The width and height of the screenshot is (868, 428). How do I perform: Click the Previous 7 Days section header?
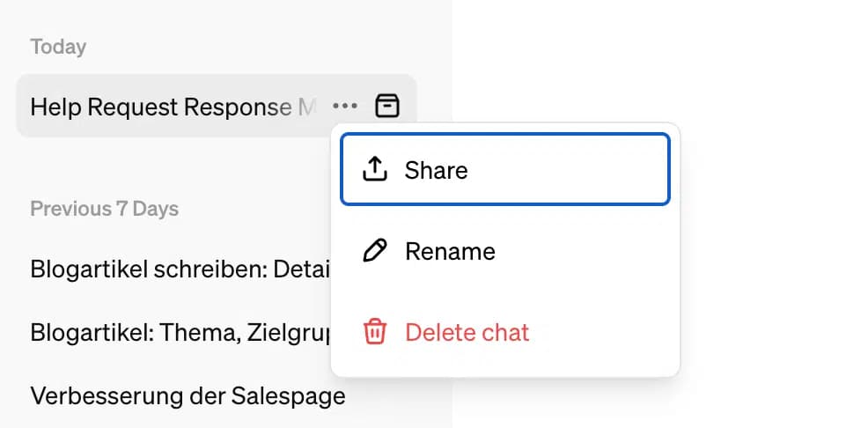[x=104, y=209]
